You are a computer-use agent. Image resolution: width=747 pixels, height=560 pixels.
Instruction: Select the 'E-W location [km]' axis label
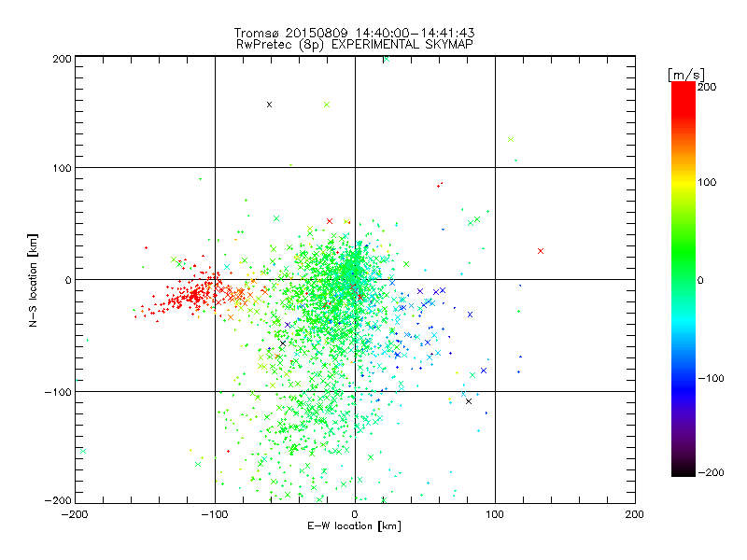coord(354,526)
